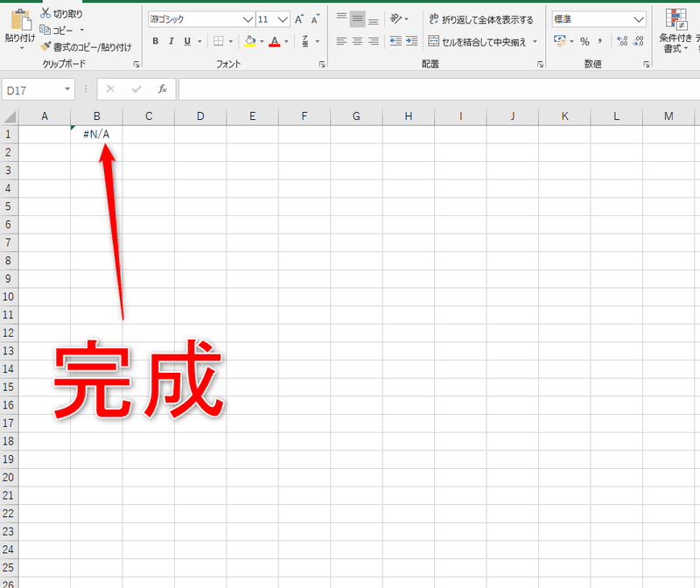Decrease font size with small A icon
The height and width of the screenshot is (588, 700).
point(315,19)
